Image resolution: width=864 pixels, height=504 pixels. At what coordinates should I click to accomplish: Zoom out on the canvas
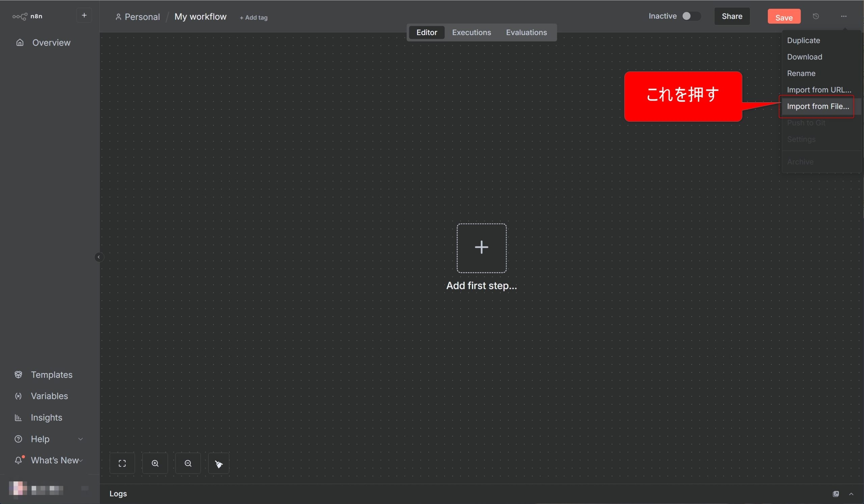click(x=188, y=463)
